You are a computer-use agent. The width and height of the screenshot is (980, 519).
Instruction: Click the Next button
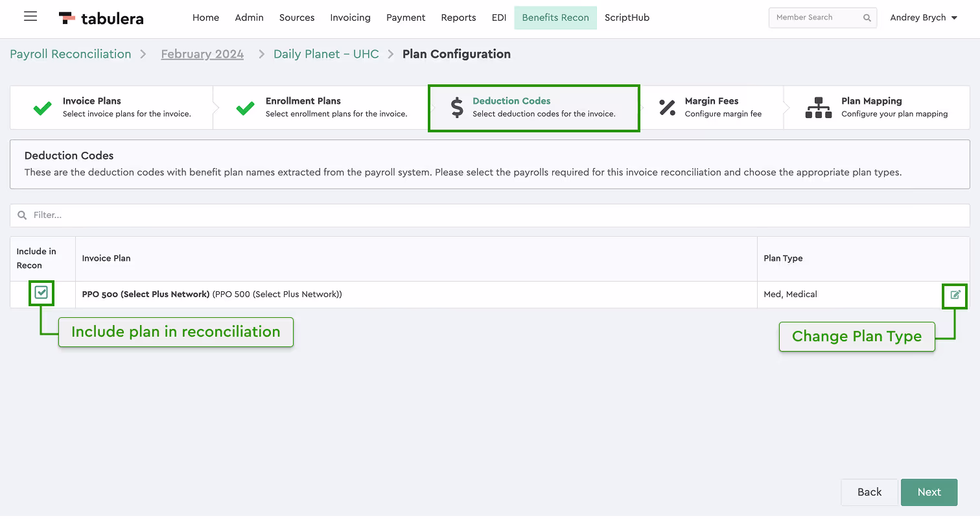point(929,492)
